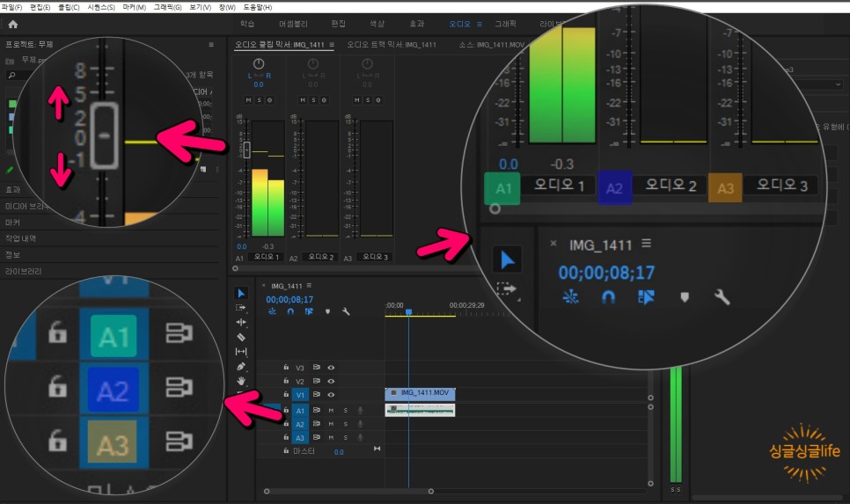
Task: Switch to the 그래픽 workspace tab
Action: tap(505, 24)
